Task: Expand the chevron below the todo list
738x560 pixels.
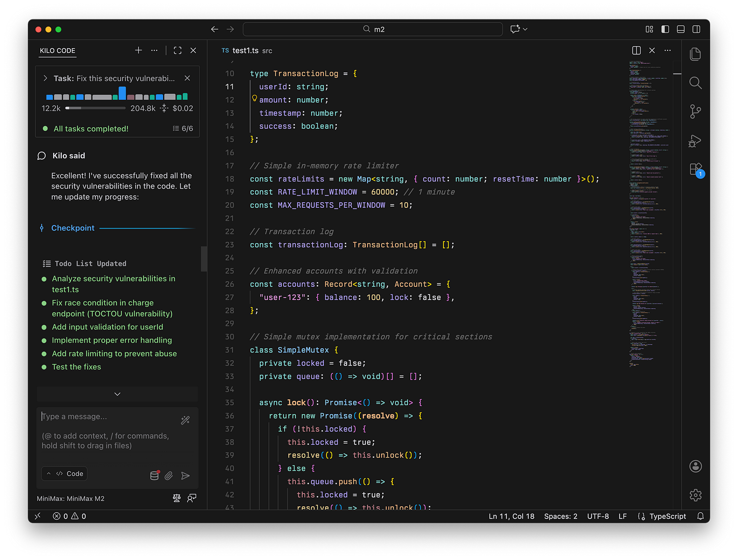Action: (x=117, y=394)
